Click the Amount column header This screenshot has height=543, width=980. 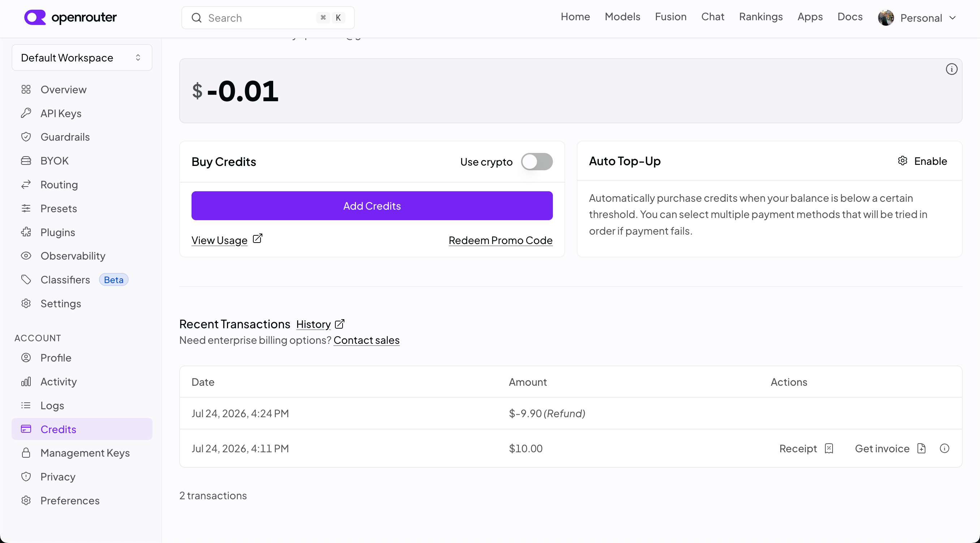[528, 382]
